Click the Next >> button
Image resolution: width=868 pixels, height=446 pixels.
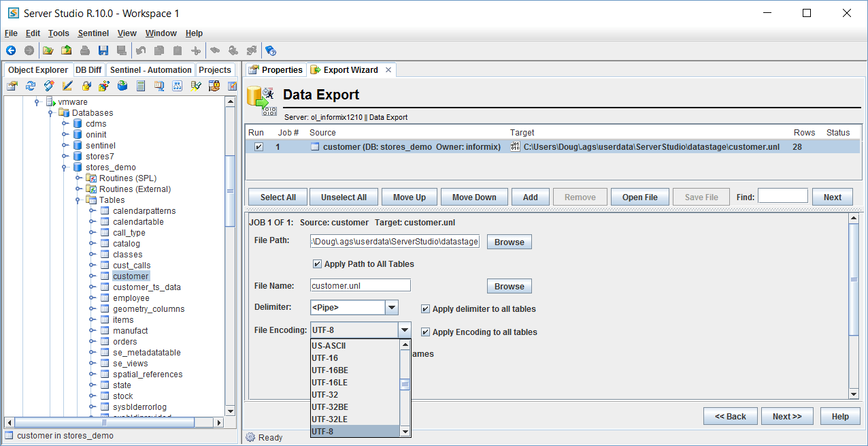click(x=786, y=417)
